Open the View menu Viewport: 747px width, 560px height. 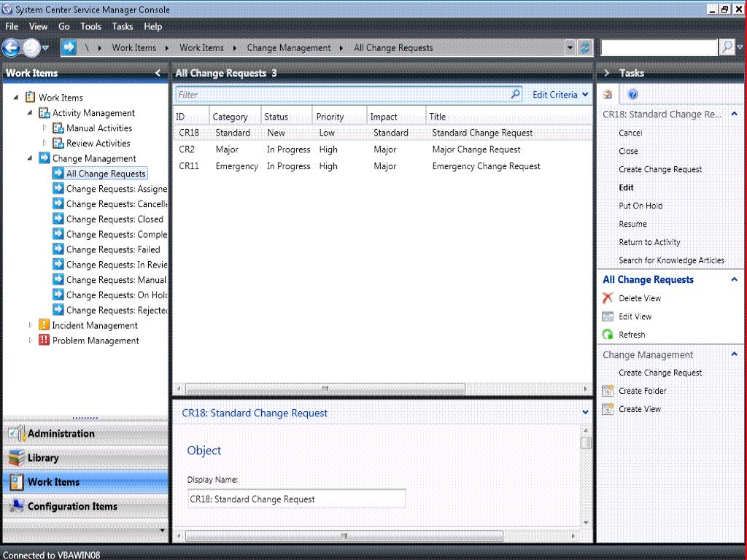[x=38, y=27]
